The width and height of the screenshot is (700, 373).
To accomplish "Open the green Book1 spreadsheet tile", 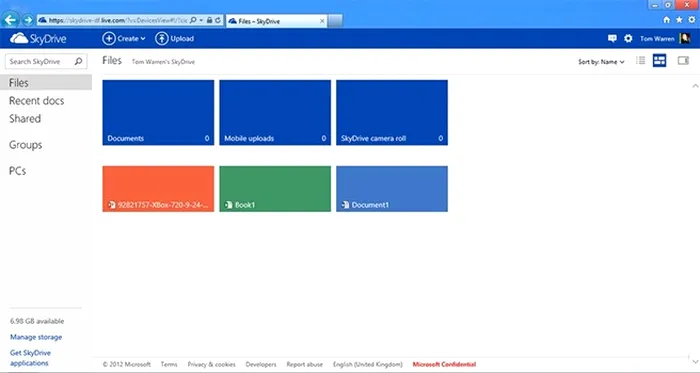I will [275, 189].
